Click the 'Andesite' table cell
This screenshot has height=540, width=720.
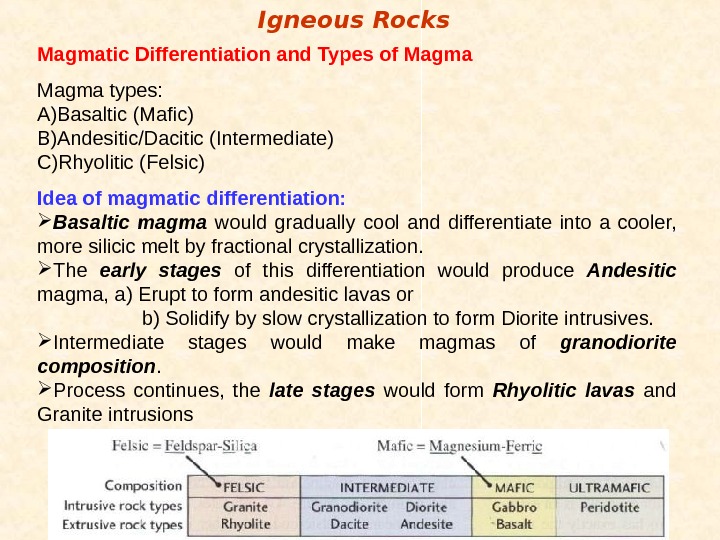coord(426,524)
